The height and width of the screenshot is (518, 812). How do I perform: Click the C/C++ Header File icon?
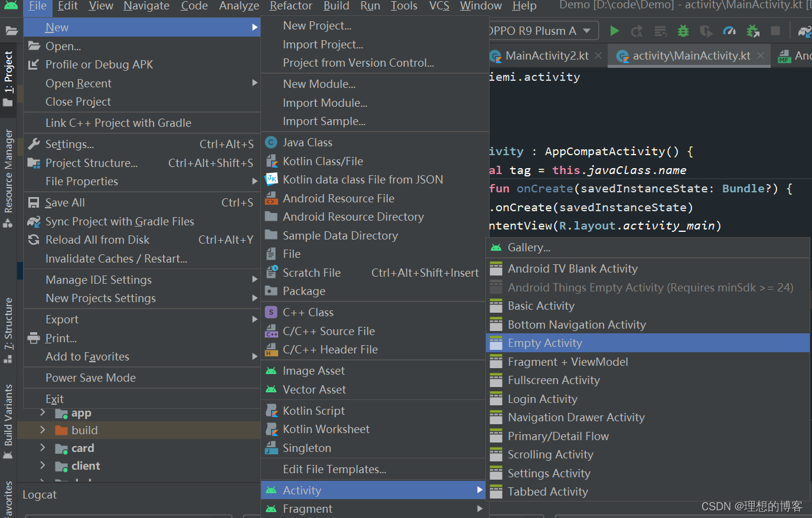coord(271,349)
